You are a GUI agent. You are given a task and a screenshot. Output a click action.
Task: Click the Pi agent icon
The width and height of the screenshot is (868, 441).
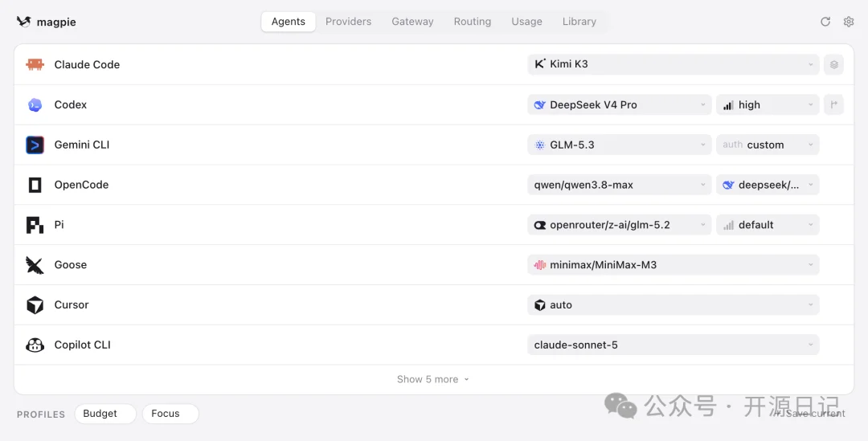(35, 225)
